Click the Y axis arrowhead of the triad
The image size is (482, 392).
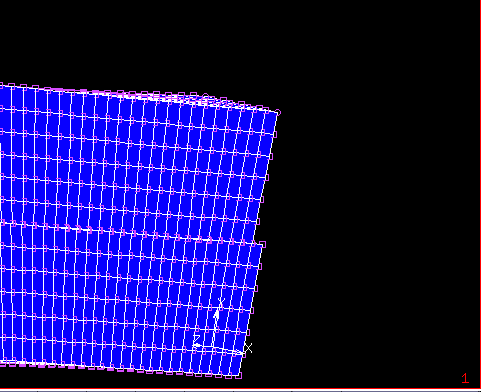217,315
